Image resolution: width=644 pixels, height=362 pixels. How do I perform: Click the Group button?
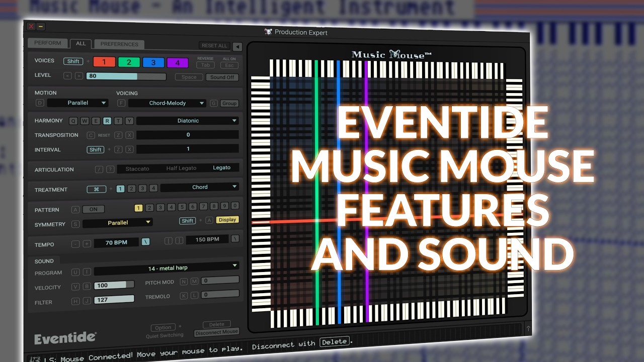pyautogui.click(x=229, y=104)
